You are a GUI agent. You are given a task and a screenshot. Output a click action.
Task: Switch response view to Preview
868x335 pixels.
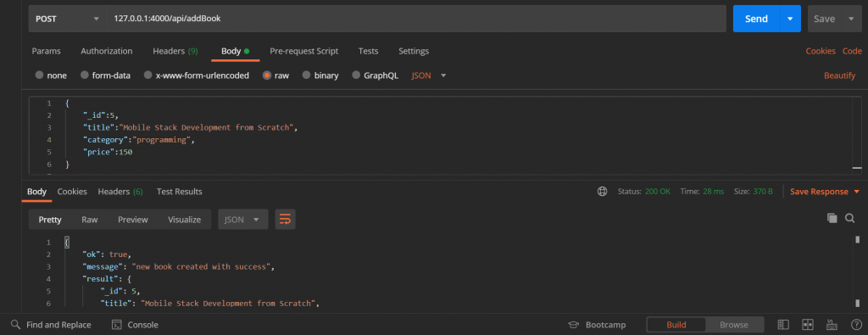point(133,220)
